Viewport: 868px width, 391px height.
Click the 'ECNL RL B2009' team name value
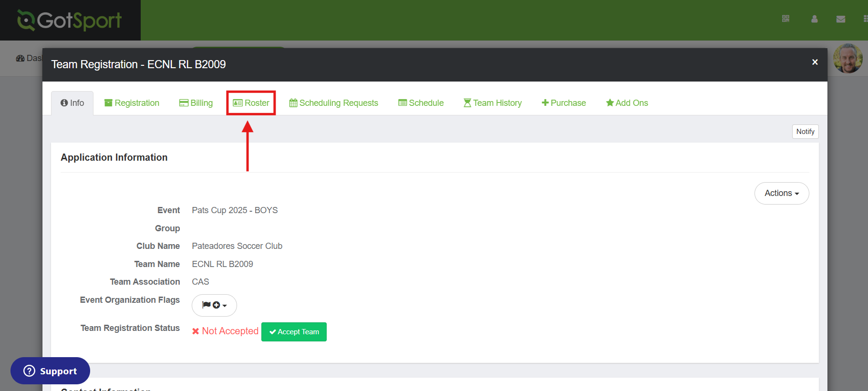(x=222, y=264)
